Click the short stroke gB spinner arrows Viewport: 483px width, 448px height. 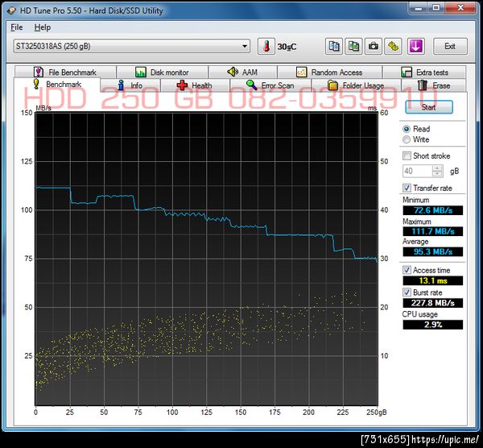point(437,171)
